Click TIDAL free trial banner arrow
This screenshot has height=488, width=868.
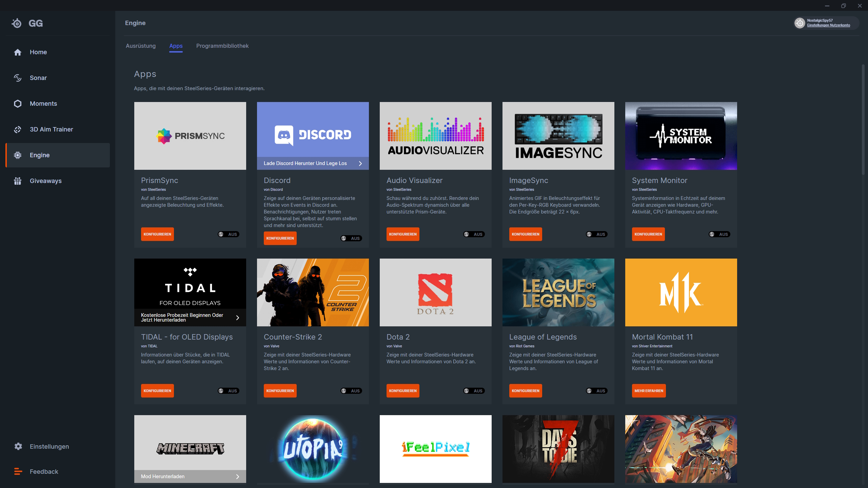click(x=238, y=318)
